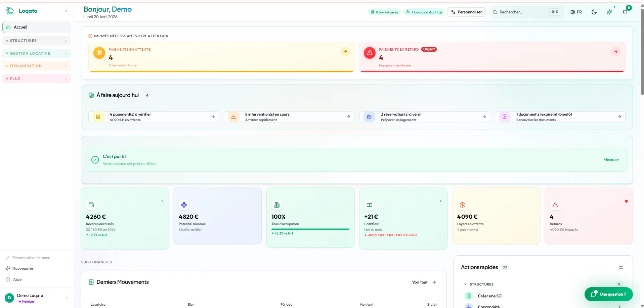Expand the PLUS sidebar section
The width and height of the screenshot is (644, 308).
coord(37,79)
